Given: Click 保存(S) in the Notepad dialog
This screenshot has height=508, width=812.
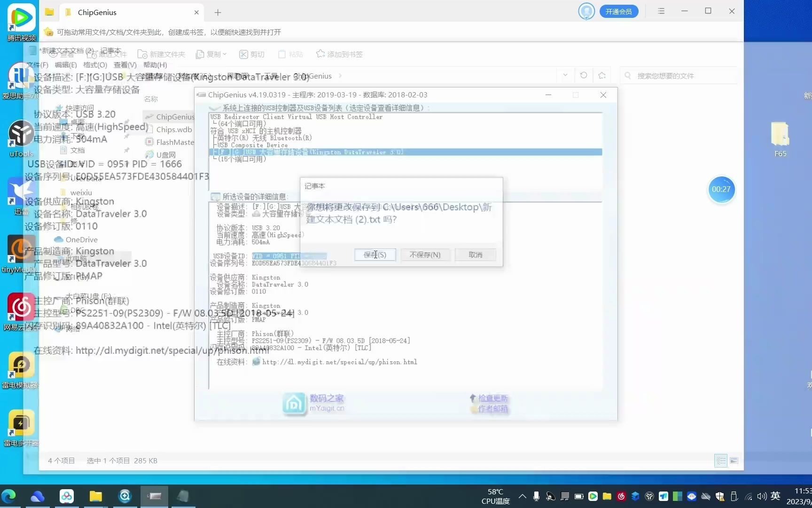Looking at the screenshot, I should tap(375, 254).
